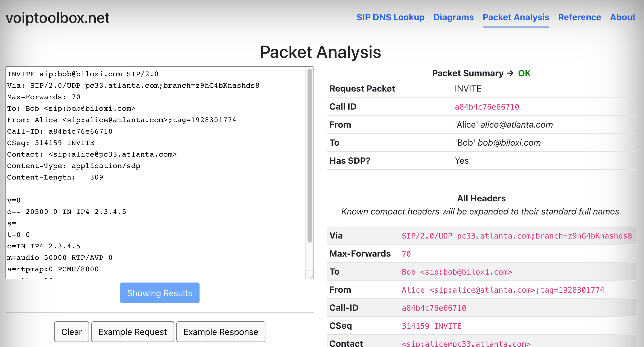Image resolution: width=644 pixels, height=347 pixels.
Task: Load the Example Response packet
Action: coord(221,332)
